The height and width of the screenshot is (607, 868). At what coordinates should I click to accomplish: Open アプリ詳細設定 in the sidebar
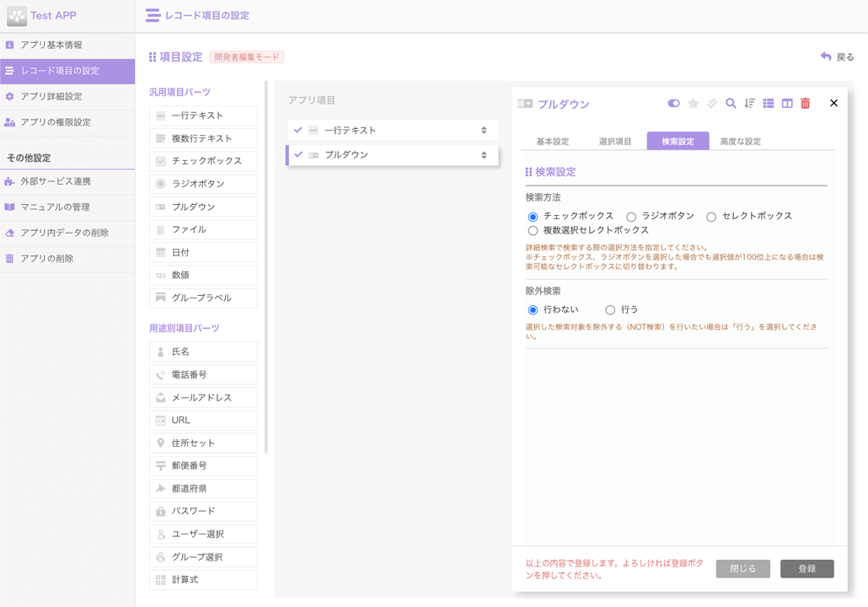click(x=67, y=96)
